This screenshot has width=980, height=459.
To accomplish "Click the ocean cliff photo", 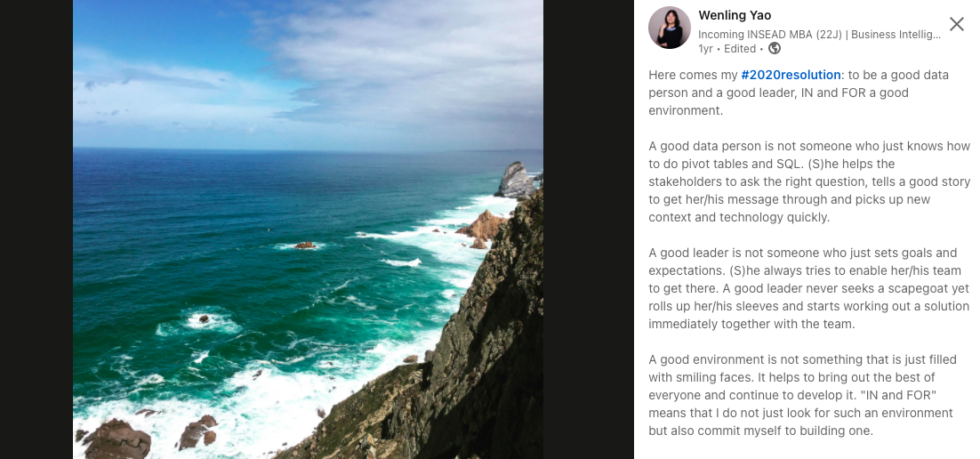I will pyautogui.click(x=308, y=229).
